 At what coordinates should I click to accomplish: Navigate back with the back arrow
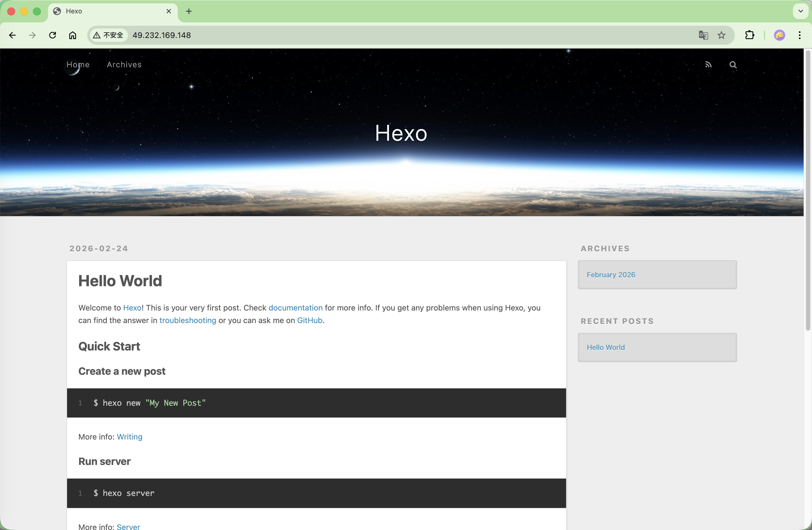(13, 35)
